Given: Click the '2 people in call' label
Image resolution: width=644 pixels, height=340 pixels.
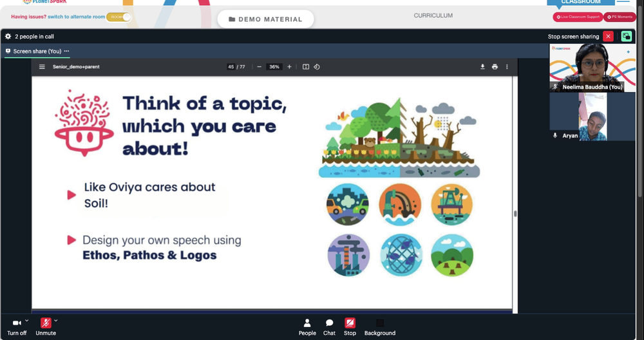Looking at the screenshot, I should coord(35,37).
